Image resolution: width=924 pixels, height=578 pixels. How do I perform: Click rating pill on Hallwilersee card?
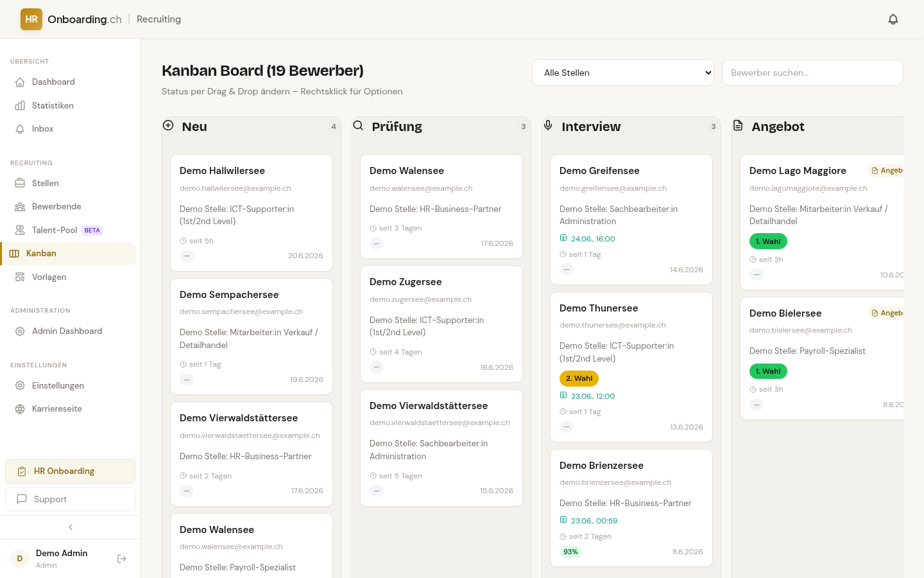tap(187, 256)
